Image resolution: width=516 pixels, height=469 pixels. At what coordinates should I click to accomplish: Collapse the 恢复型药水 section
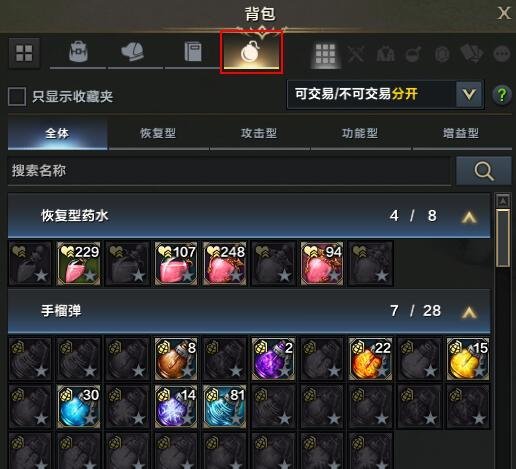[469, 217]
